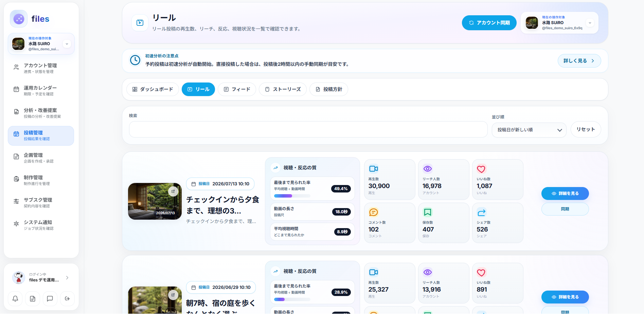This screenshot has height=314, width=644.
Task: Click the calendar icon beside 2026/07/13 10:10
Action: tap(194, 184)
